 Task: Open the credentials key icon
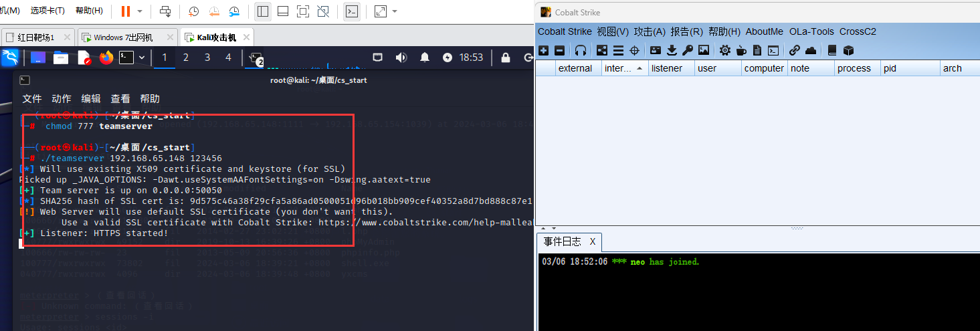pyautogui.click(x=687, y=50)
